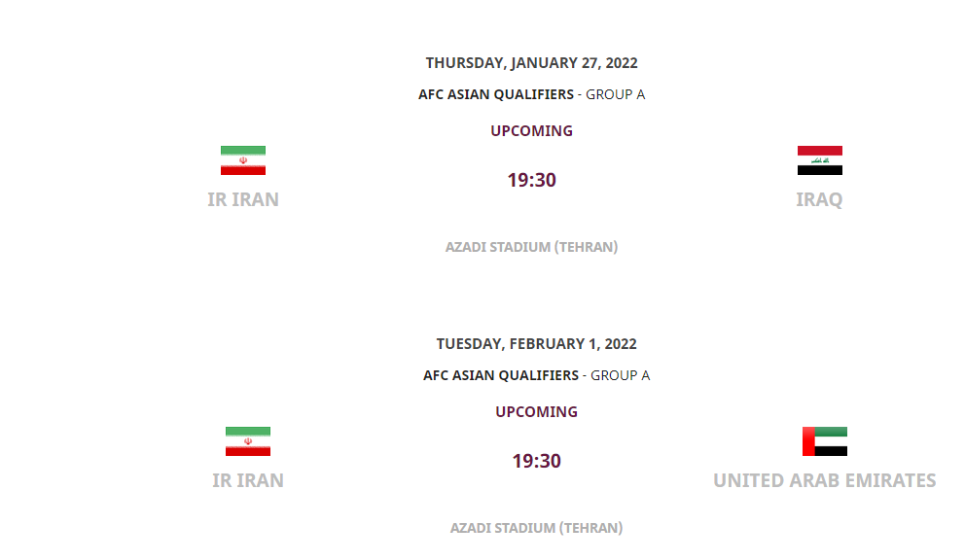The image size is (965, 560).
Task: Click the 19:30 kickoff time for Iraq match
Action: point(532,180)
